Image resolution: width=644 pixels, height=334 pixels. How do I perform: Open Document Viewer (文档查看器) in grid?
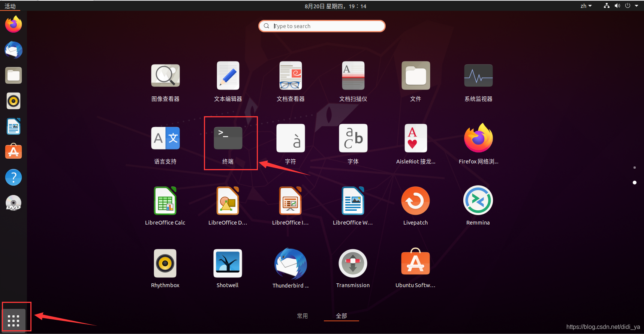click(x=291, y=82)
